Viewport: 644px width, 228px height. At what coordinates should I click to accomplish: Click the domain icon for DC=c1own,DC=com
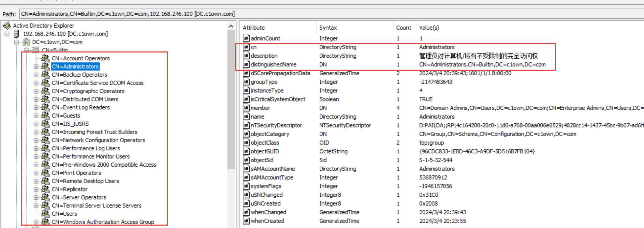point(26,42)
